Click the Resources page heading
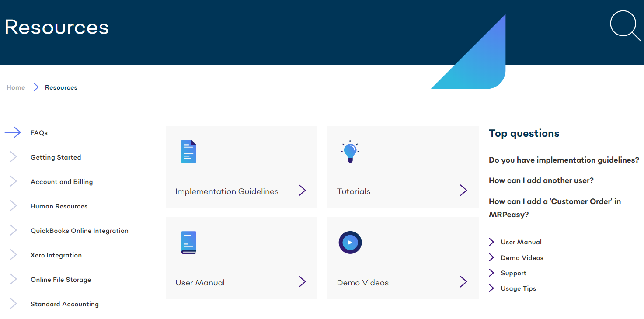This screenshot has height=319, width=644. point(57,27)
